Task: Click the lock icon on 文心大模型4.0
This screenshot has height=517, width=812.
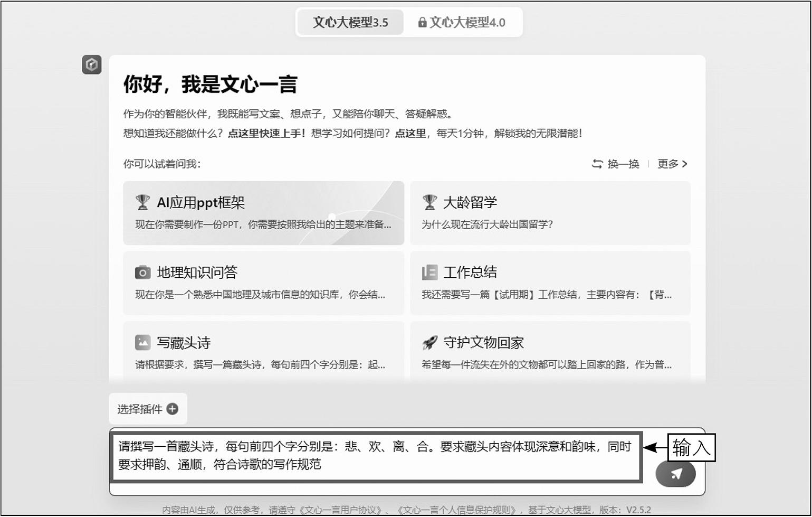Action: point(422,22)
